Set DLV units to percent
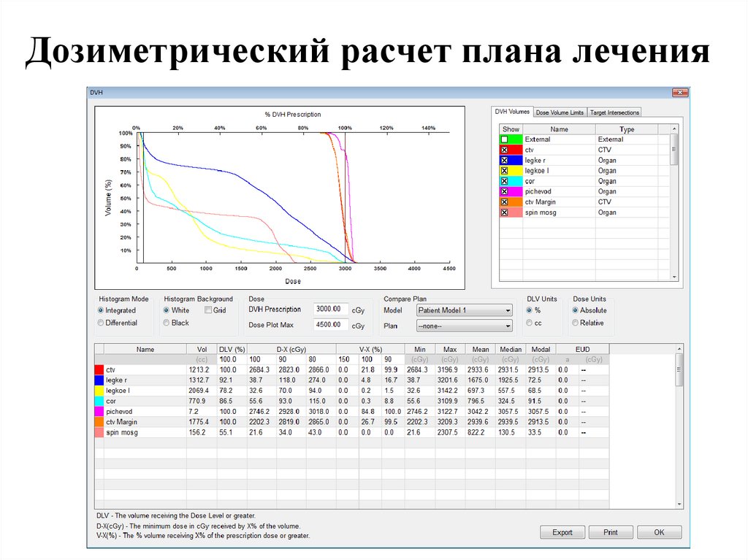The width and height of the screenshot is (748, 560). tap(530, 310)
